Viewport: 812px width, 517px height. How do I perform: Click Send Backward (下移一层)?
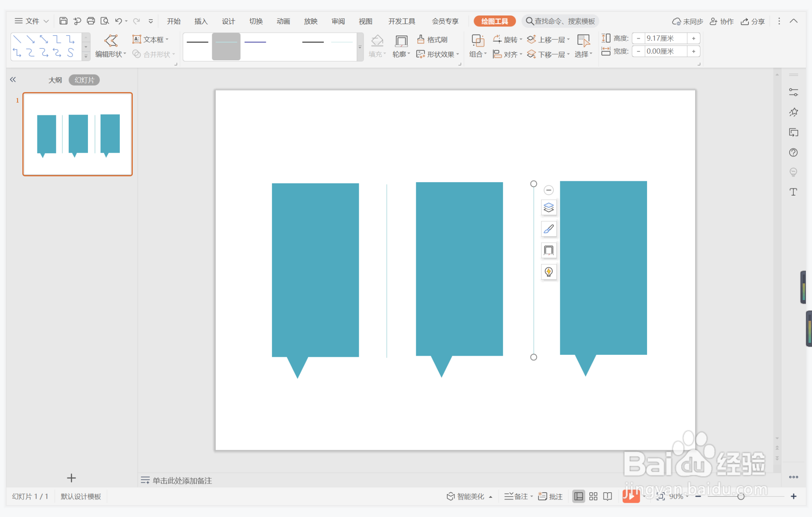click(548, 54)
